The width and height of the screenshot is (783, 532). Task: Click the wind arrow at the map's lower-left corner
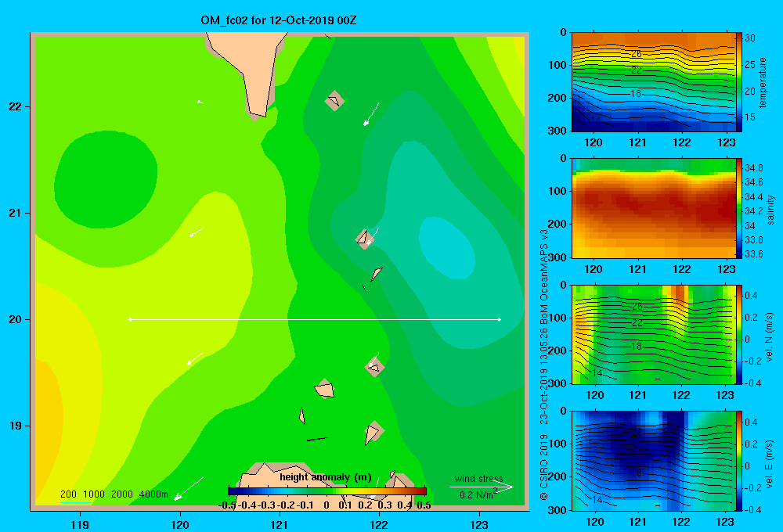pyautogui.click(x=188, y=489)
